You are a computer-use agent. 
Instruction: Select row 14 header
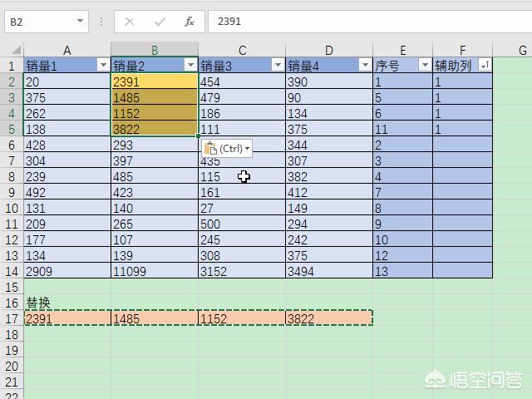click(x=12, y=272)
